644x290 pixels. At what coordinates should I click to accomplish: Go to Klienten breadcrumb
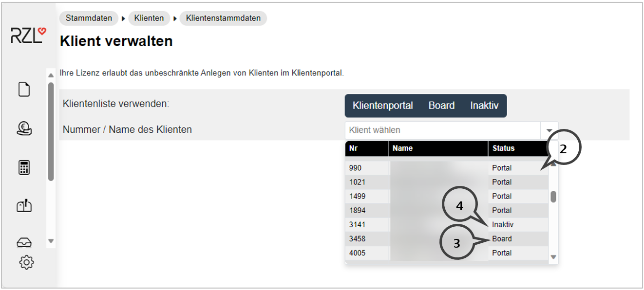click(x=149, y=18)
